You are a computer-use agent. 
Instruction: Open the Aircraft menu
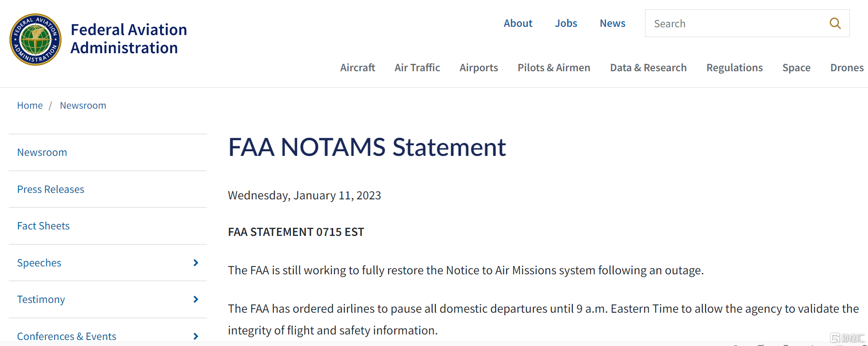(358, 68)
